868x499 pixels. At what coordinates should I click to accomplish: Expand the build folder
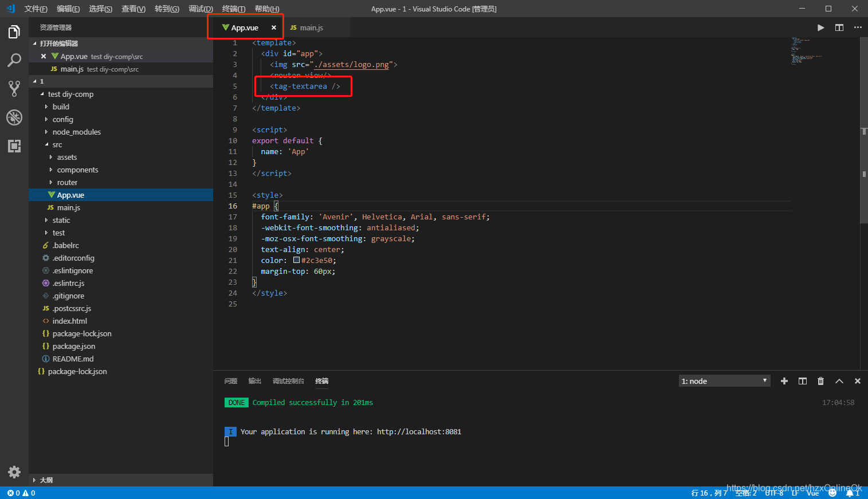pyautogui.click(x=121, y=107)
